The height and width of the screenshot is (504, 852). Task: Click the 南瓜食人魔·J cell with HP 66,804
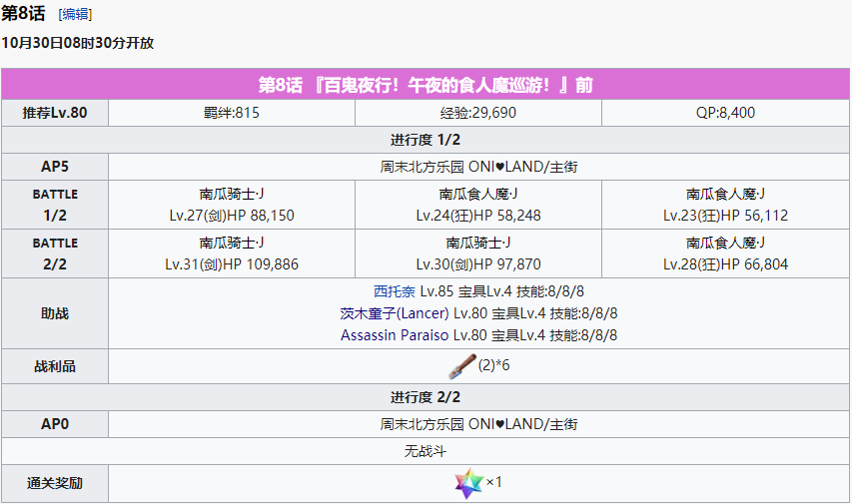pyautogui.click(x=725, y=253)
